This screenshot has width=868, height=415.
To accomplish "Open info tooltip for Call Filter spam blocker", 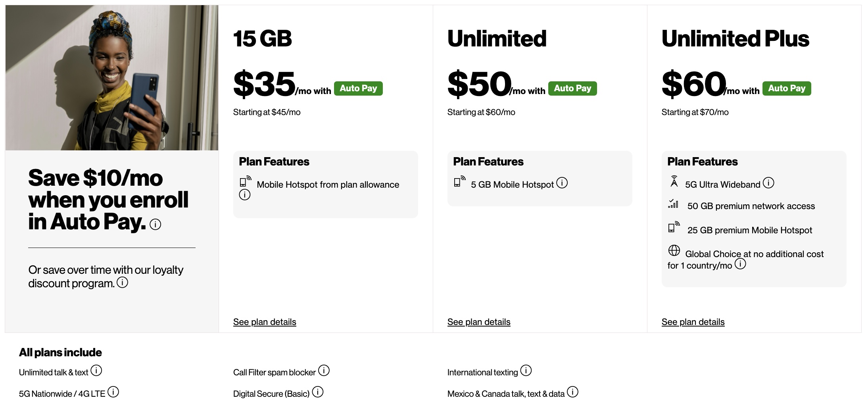I will point(324,371).
